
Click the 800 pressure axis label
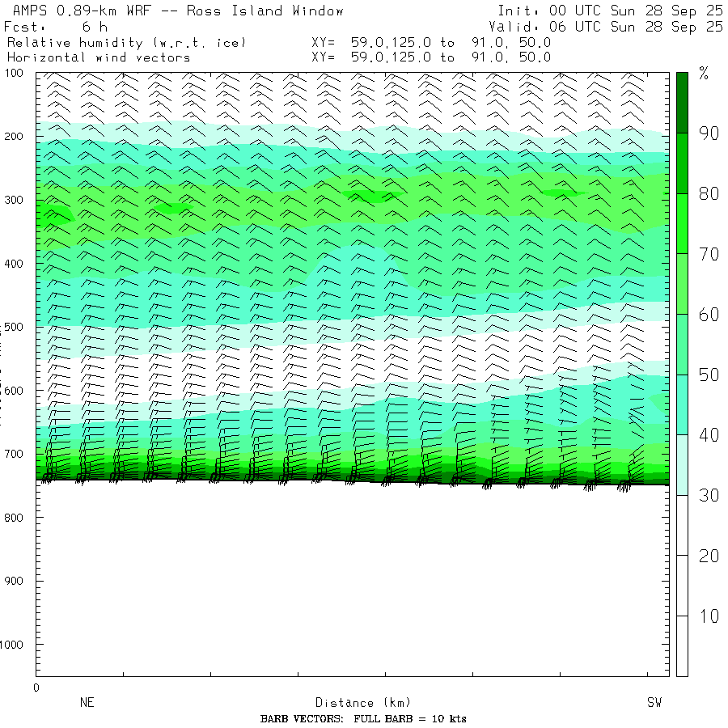pyautogui.click(x=14, y=518)
